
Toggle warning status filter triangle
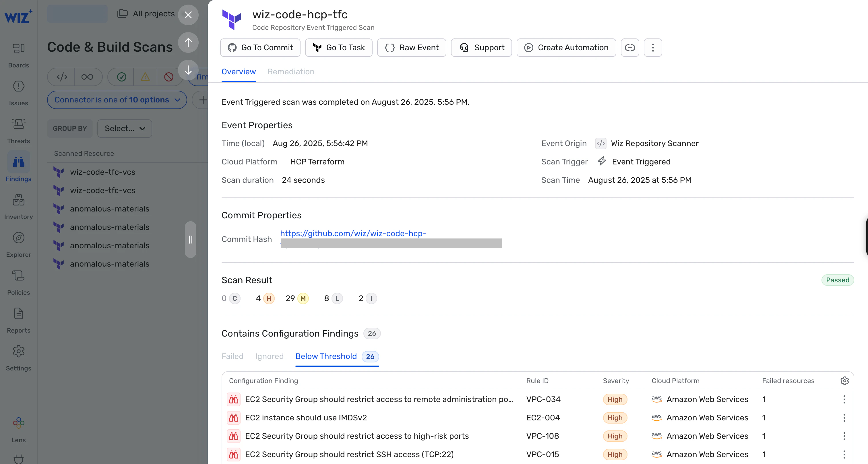[x=145, y=77]
